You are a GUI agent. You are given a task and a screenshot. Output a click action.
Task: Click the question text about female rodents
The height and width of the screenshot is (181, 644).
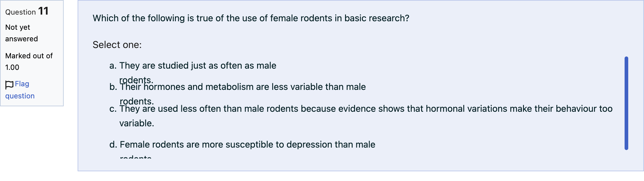click(251, 18)
